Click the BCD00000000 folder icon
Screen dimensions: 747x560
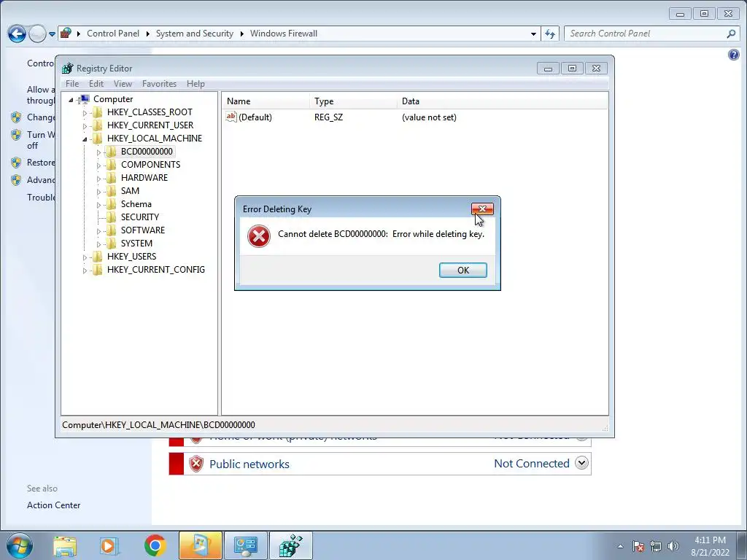pos(111,152)
